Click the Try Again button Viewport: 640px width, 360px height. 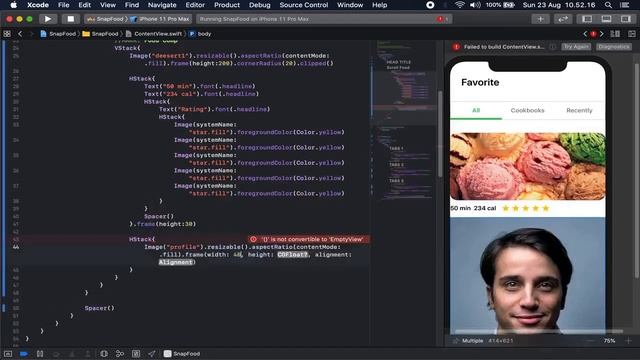[x=576, y=47]
